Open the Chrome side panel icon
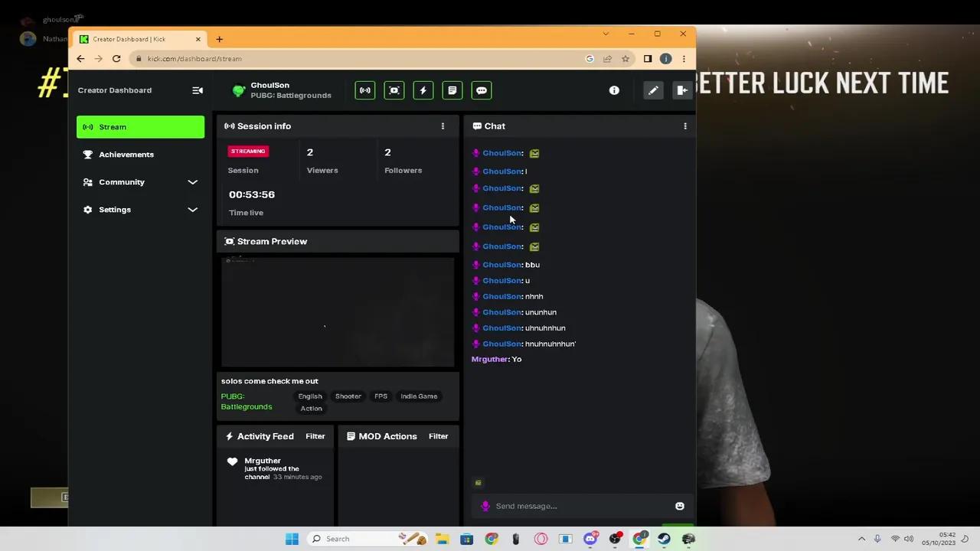Viewport: 980px width, 551px height. (x=648, y=59)
